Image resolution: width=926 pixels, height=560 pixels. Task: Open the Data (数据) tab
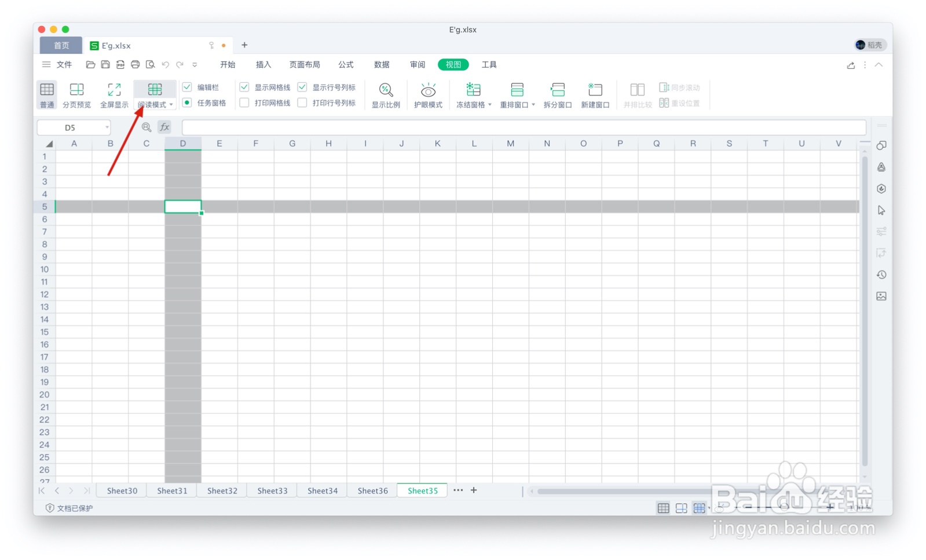382,64
